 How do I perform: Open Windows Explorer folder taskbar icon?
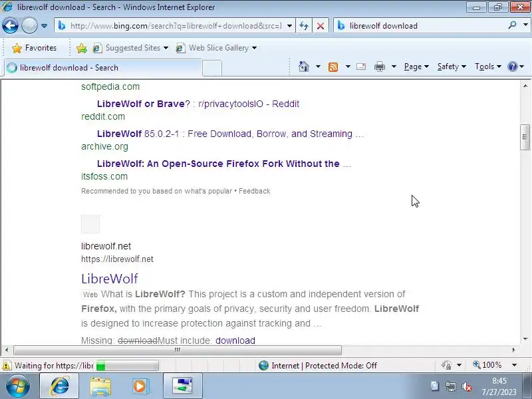pos(100,386)
